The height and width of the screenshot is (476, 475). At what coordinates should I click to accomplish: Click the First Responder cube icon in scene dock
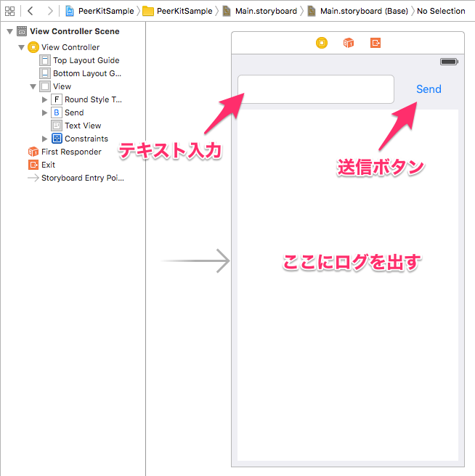coord(349,43)
